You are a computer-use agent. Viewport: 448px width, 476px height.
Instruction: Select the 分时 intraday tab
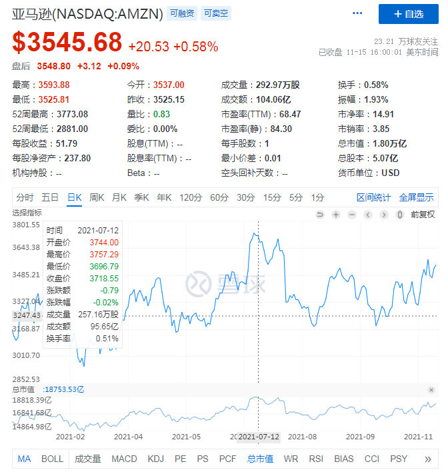25,197
